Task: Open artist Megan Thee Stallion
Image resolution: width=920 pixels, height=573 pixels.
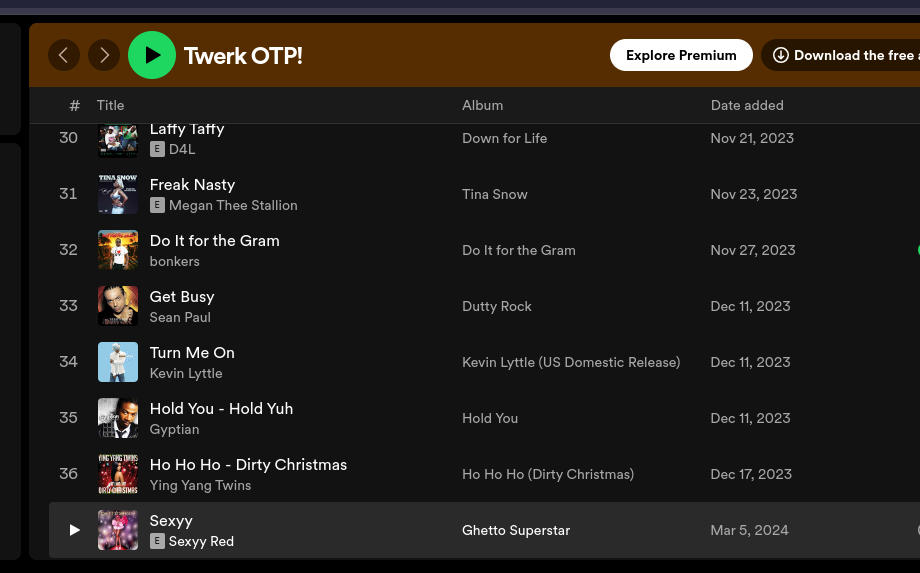Action: 233,205
